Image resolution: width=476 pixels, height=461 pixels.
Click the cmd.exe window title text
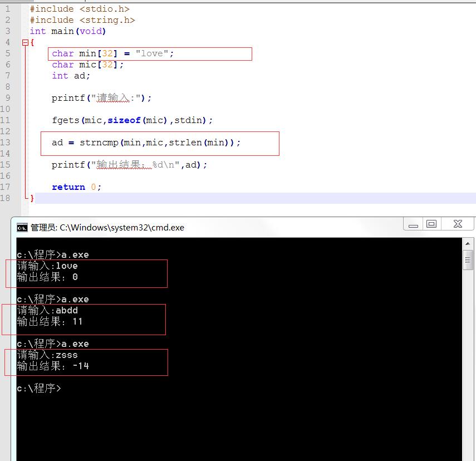(x=107, y=228)
